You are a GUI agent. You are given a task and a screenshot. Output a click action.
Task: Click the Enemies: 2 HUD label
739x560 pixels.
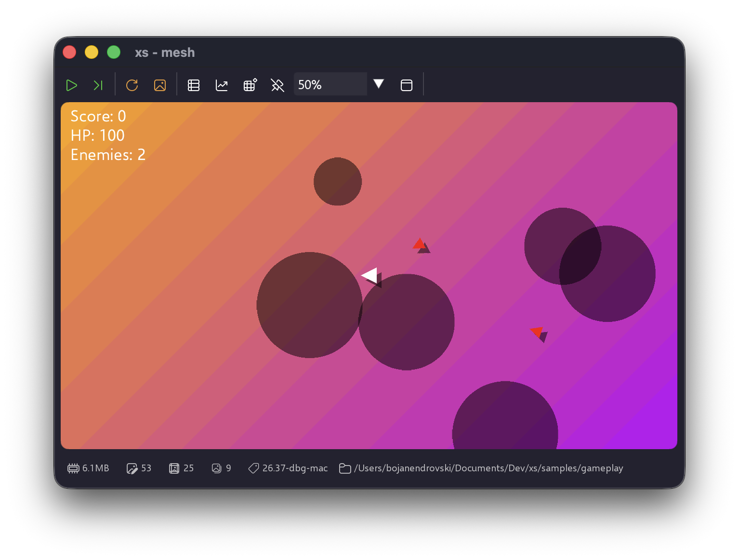[x=107, y=155]
